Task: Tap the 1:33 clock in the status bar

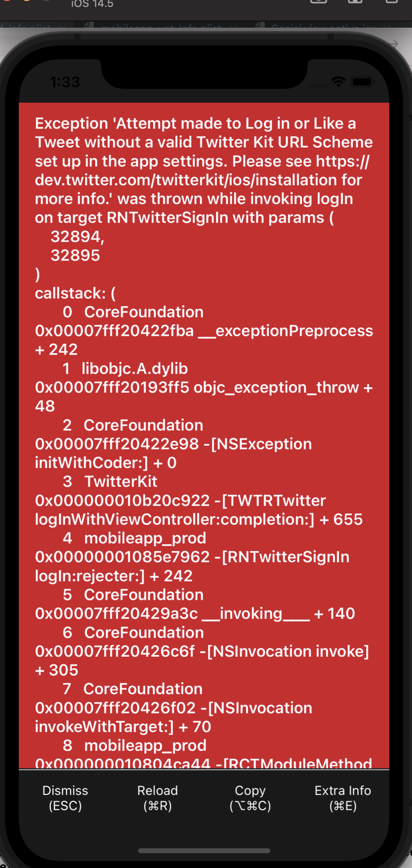Action: coord(66,81)
